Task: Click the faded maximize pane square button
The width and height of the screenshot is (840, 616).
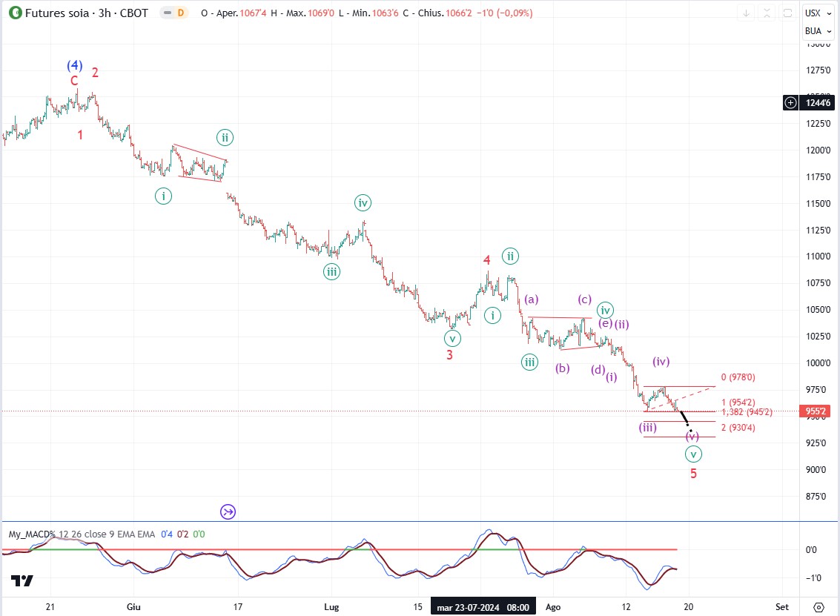Action: click(x=787, y=13)
